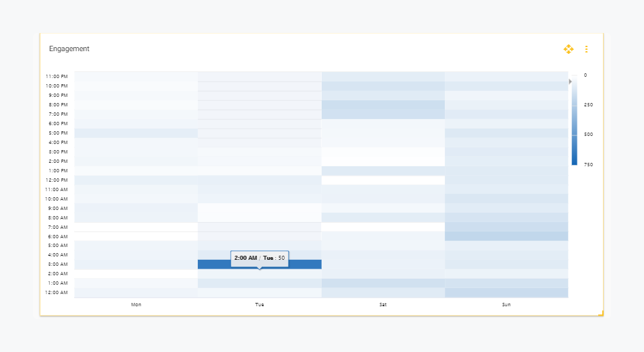The image size is (644, 352).
Task: Click the legend range handle triangle
Action: click(x=571, y=81)
